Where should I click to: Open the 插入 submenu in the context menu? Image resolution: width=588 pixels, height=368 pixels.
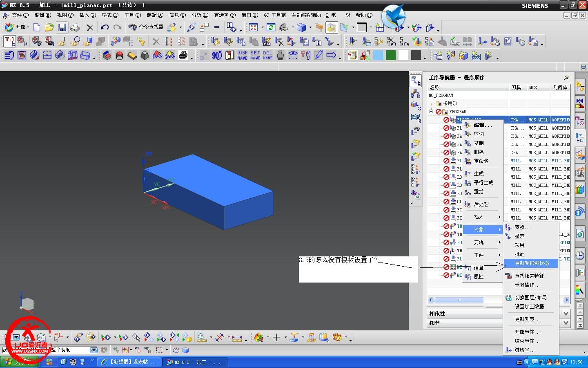[482, 217]
